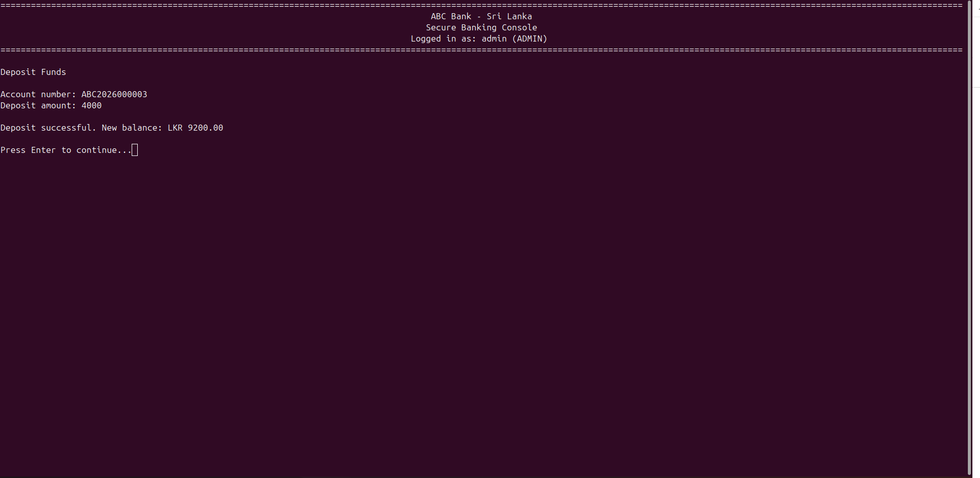The width and height of the screenshot is (980, 478).
Task: Click the terminal cursor after 'Press Enter to continue...'
Action: pyautogui.click(x=135, y=150)
